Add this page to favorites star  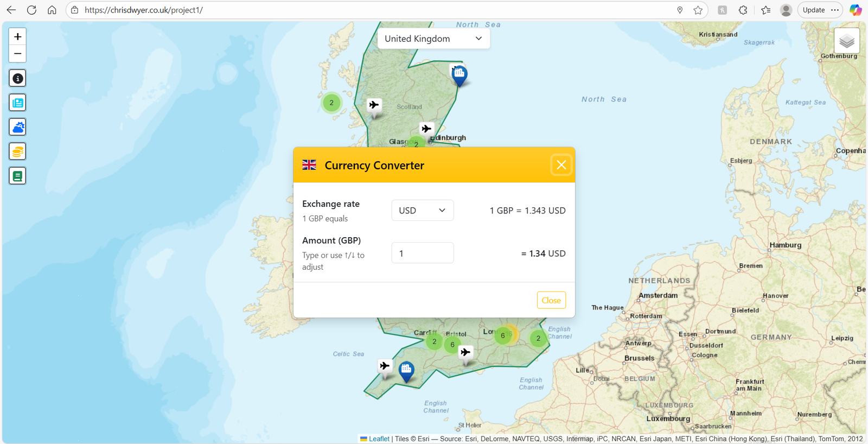click(x=698, y=10)
